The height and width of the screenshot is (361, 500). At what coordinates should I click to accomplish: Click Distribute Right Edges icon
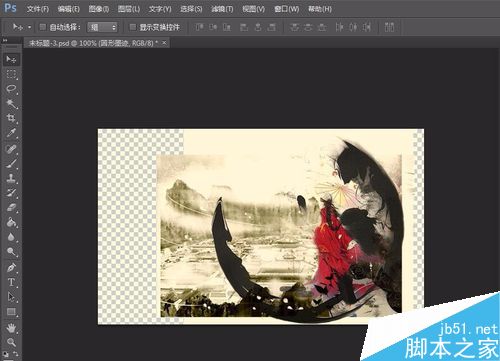tap(367, 27)
